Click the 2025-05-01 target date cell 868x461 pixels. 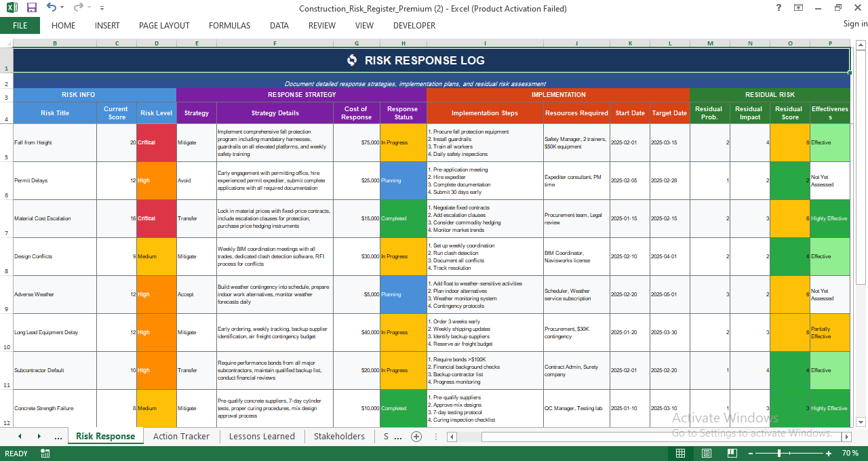coord(669,294)
